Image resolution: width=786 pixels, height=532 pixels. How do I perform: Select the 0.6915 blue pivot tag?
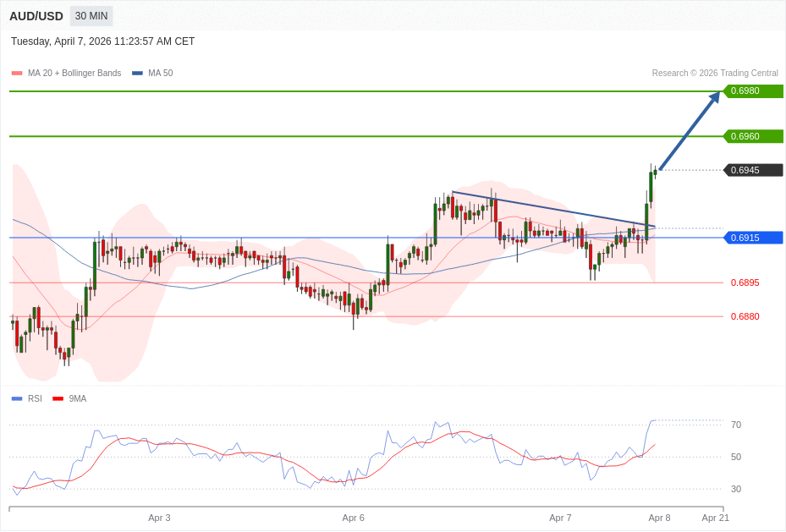[753, 238]
